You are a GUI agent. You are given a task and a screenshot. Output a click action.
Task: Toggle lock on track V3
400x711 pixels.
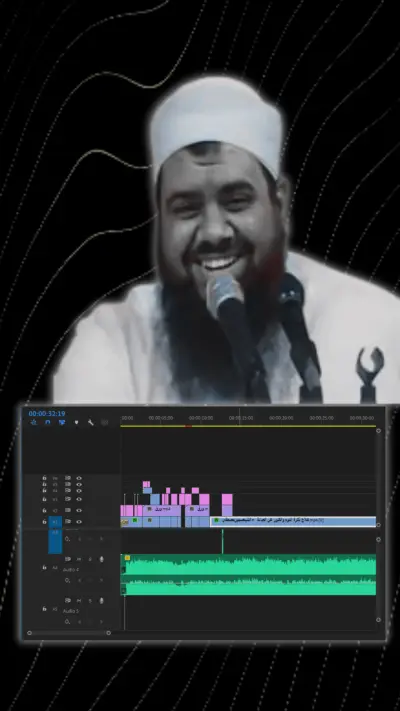click(x=44, y=499)
